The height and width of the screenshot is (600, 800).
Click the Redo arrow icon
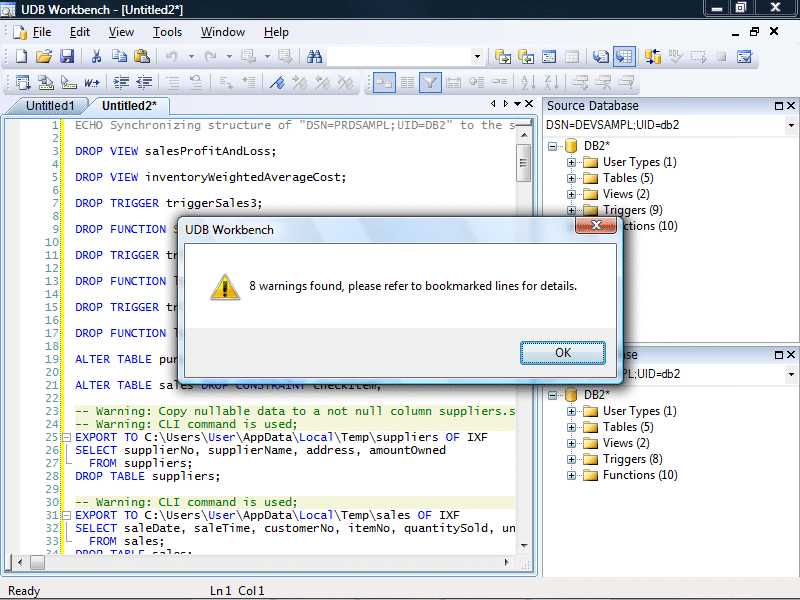210,57
